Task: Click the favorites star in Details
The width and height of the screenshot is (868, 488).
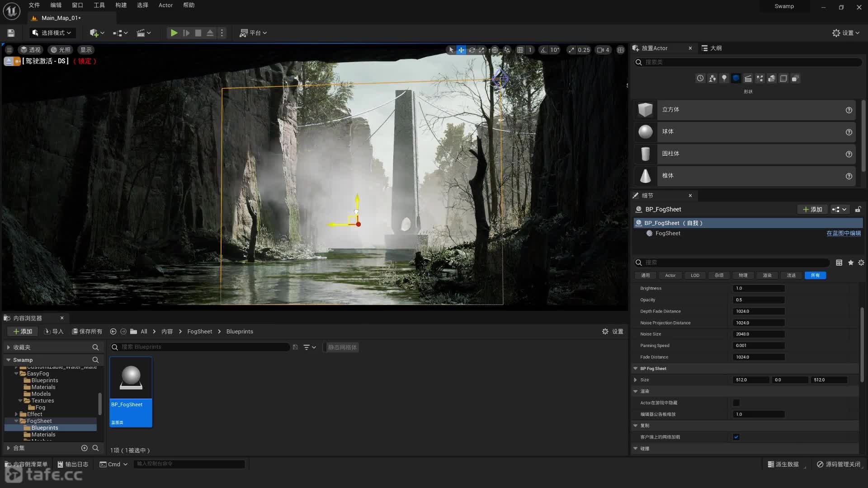Action: coord(850,263)
